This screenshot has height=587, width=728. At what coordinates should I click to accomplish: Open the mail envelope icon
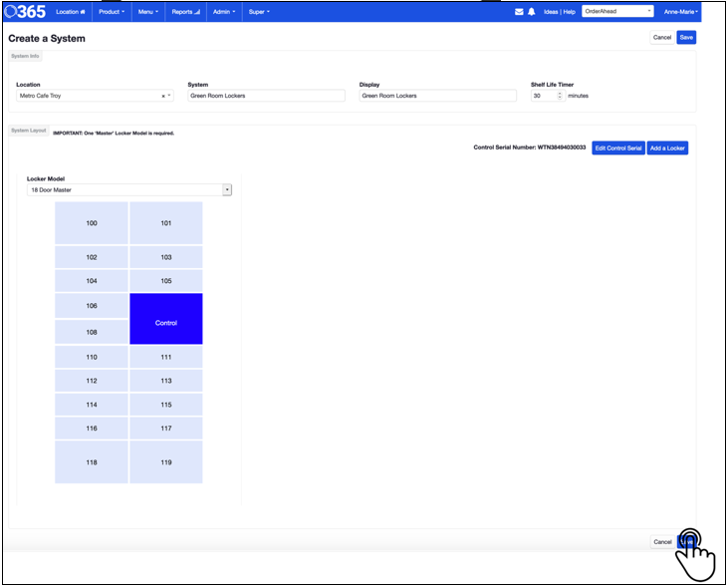(519, 12)
